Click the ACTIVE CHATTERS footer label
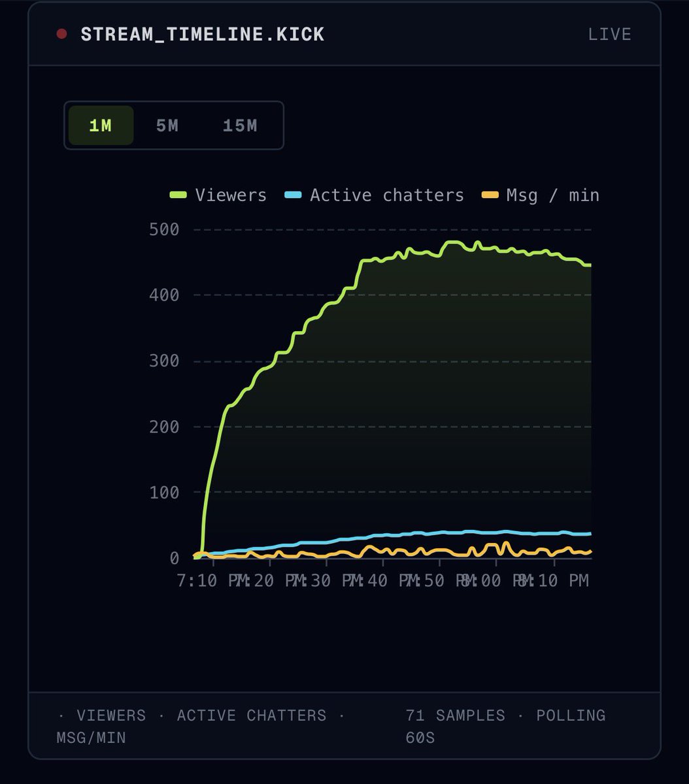The image size is (689, 784). click(252, 715)
